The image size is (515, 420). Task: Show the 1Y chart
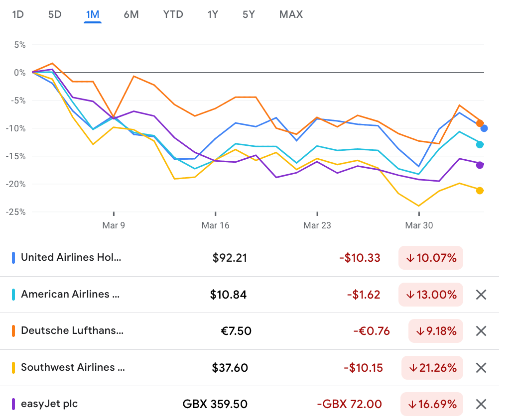(x=213, y=14)
